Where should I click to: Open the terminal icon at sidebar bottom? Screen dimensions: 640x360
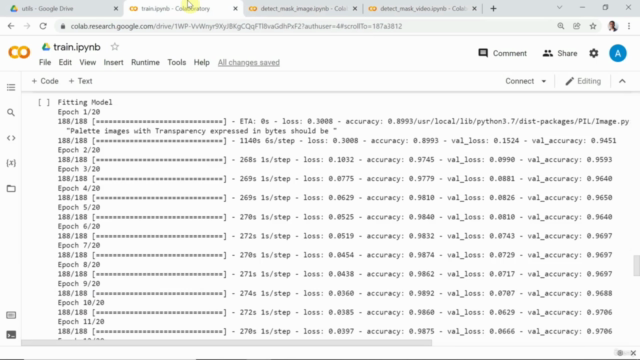pos(11,335)
